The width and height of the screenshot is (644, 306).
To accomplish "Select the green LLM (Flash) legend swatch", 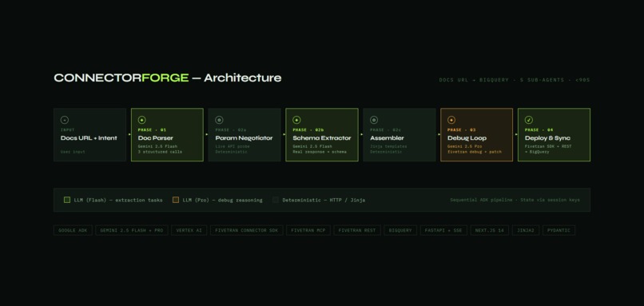I will coord(67,200).
